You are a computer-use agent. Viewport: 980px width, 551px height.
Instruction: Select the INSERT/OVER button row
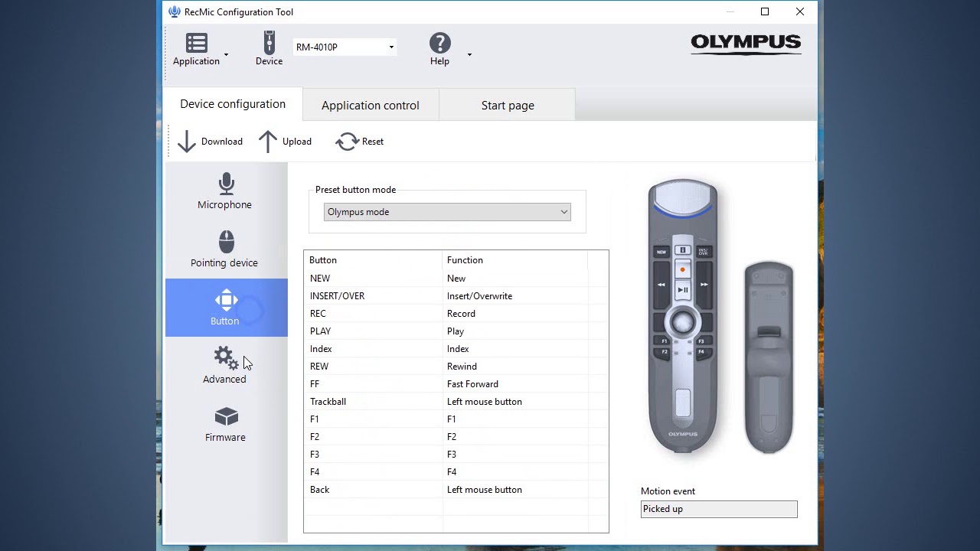click(456, 296)
